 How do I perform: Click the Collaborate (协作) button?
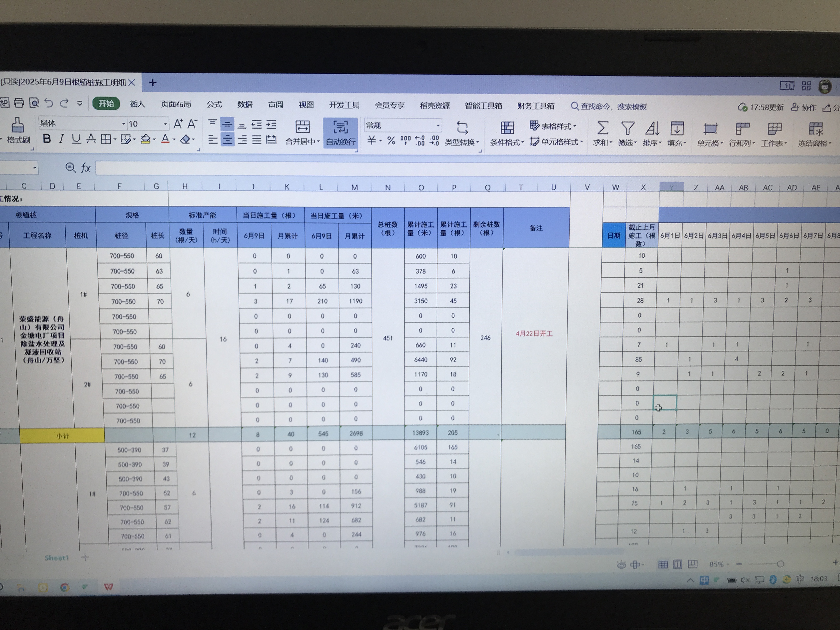pos(804,107)
